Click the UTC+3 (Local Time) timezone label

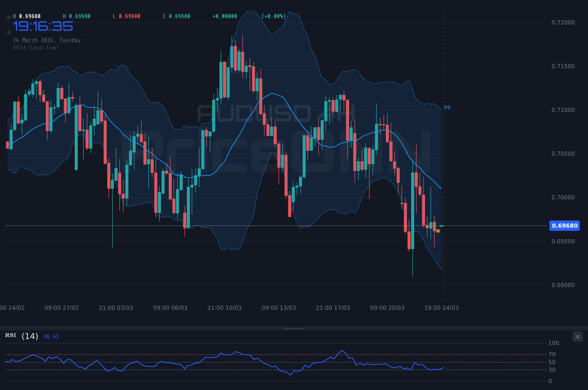[36, 48]
